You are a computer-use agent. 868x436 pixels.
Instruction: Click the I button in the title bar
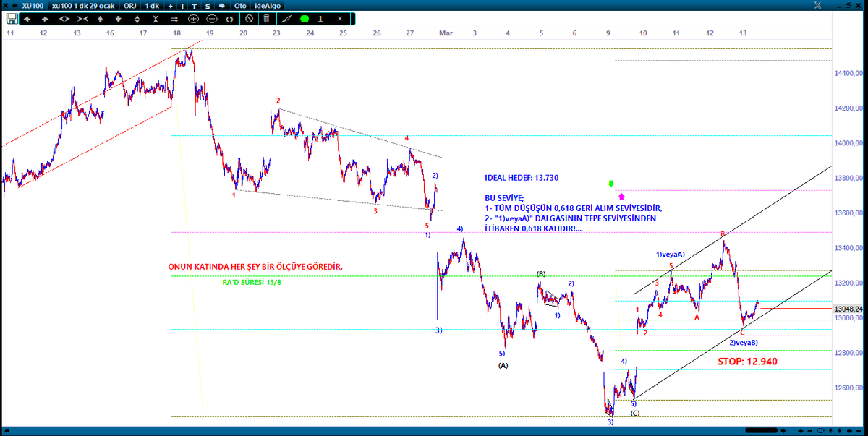click(x=182, y=6)
